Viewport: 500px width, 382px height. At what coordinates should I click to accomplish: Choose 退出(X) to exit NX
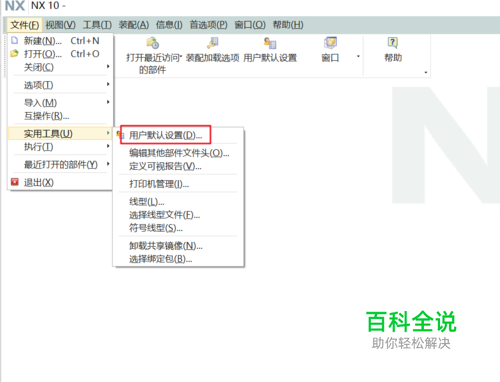(x=61, y=182)
